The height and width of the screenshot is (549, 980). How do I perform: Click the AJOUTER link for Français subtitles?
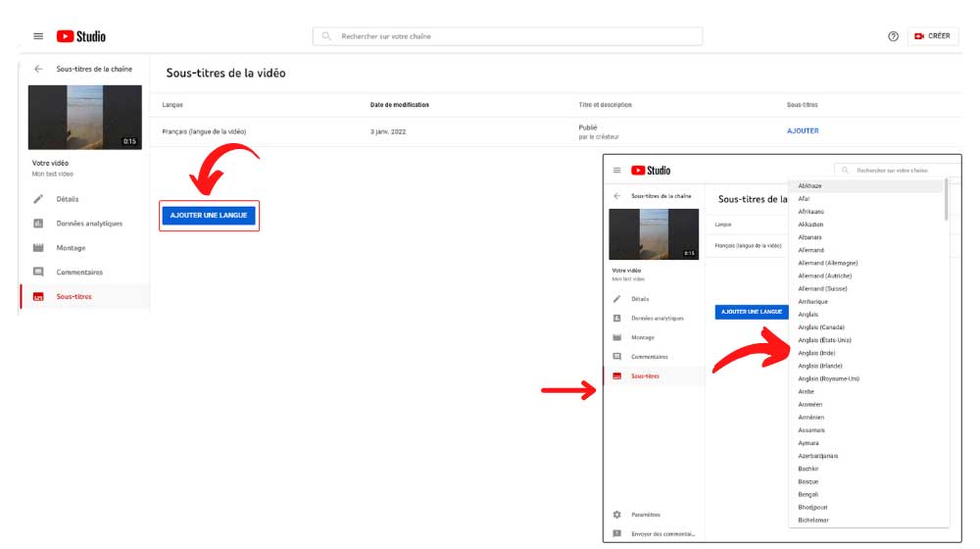point(803,130)
